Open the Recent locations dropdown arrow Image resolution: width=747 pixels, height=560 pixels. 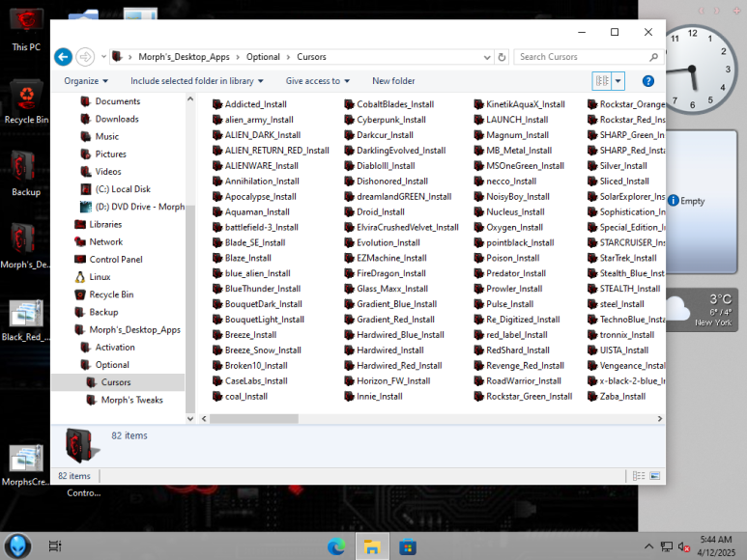(103, 57)
